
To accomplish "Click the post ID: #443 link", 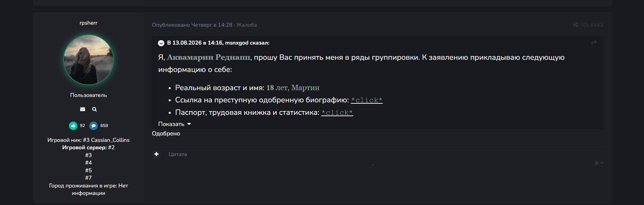I will pos(592,25).
